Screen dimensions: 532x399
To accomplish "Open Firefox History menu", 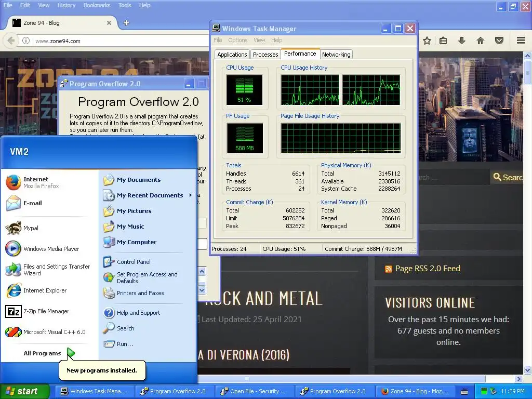I will coord(66,5).
